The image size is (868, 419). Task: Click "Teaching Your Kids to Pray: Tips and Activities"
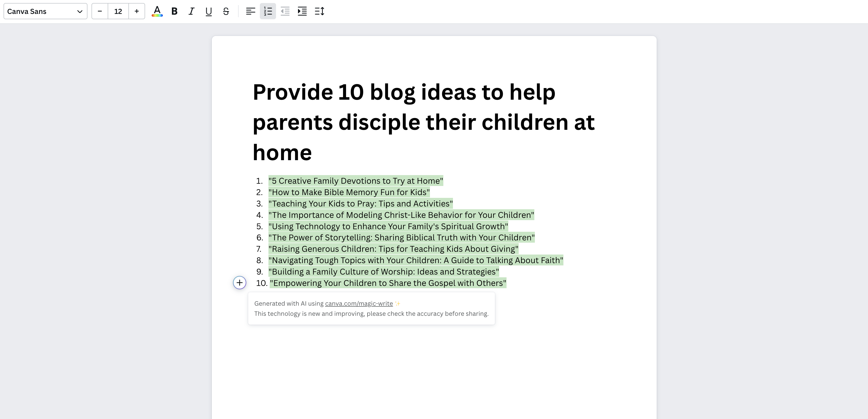pos(360,204)
